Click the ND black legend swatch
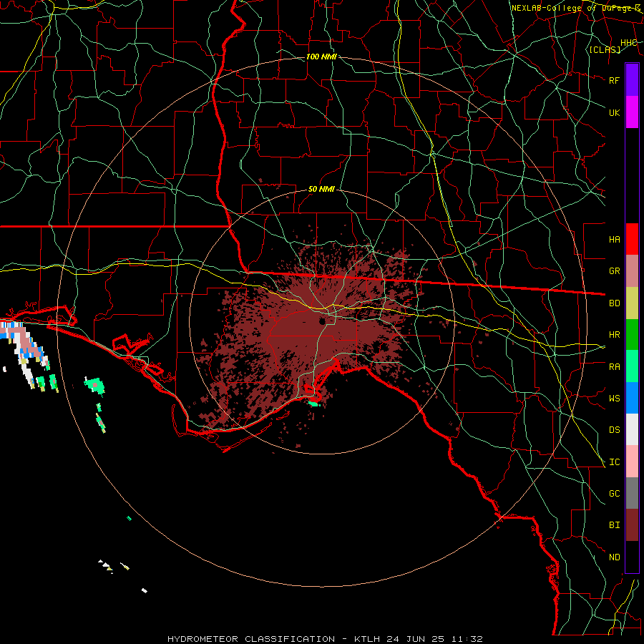644x644 pixels. [x=632, y=557]
